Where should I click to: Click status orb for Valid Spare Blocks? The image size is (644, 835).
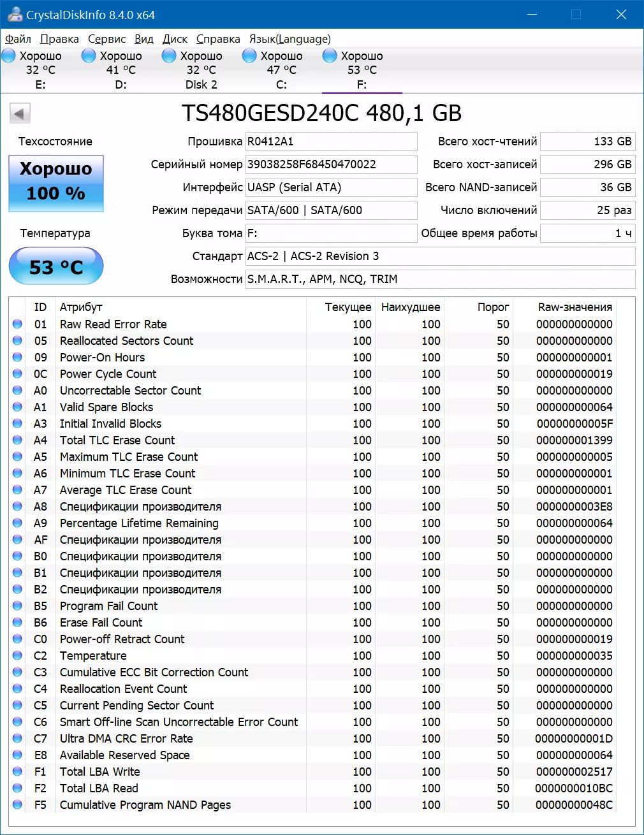tap(17, 407)
